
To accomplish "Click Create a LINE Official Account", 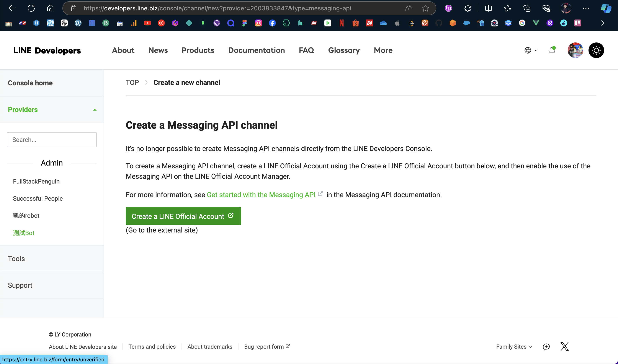I will [x=183, y=216].
